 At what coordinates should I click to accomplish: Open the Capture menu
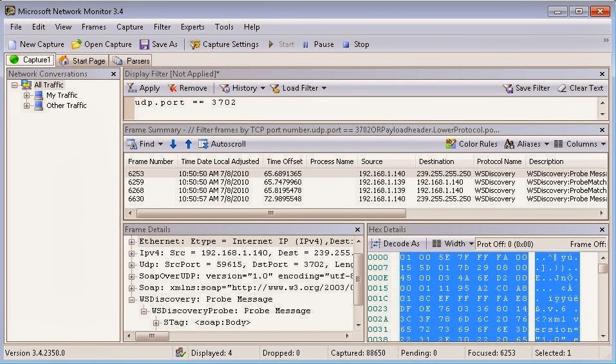coord(129,27)
